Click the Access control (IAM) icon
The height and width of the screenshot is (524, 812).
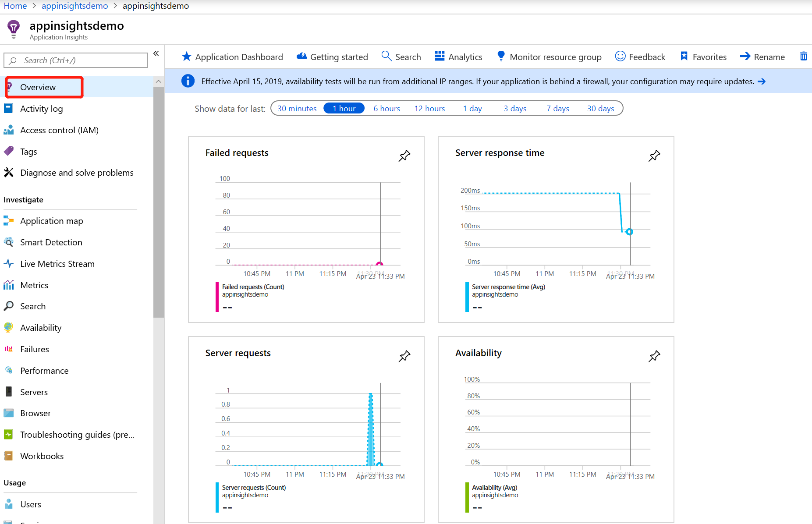[8, 130]
